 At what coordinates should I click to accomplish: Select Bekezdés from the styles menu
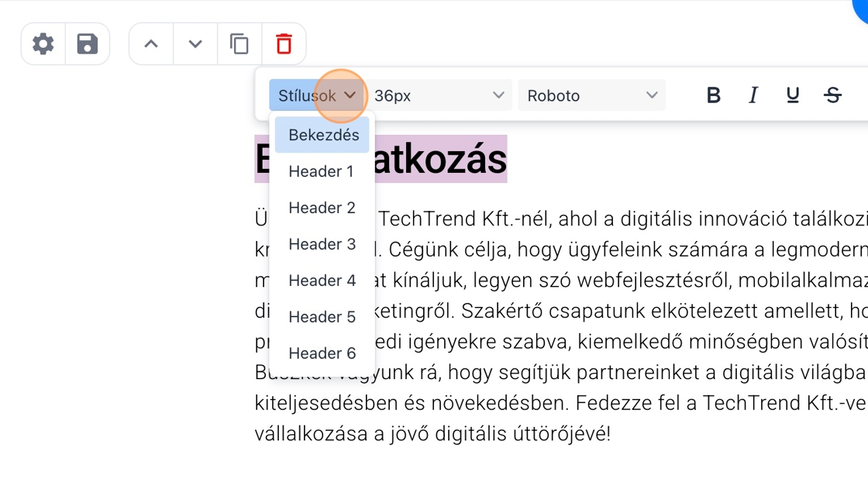(x=322, y=135)
